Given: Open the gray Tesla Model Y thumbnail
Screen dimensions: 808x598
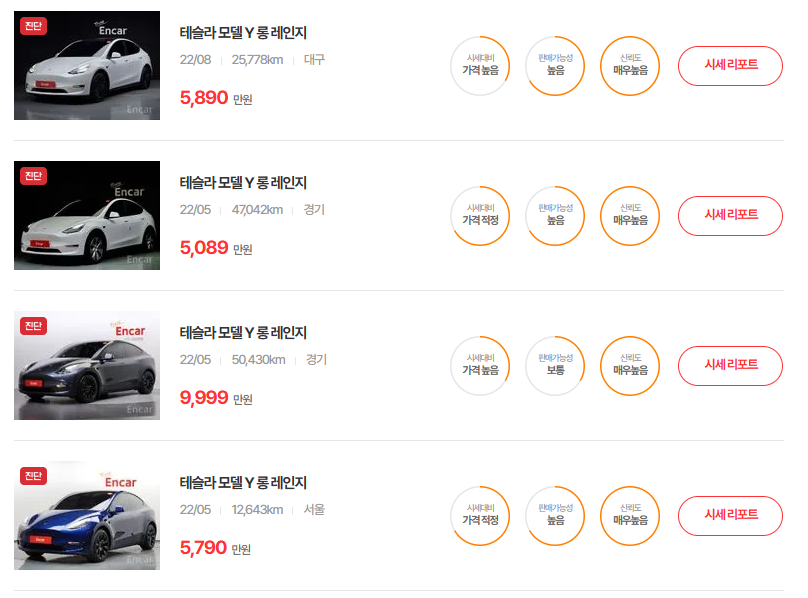Looking at the screenshot, I should click(87, 366).
